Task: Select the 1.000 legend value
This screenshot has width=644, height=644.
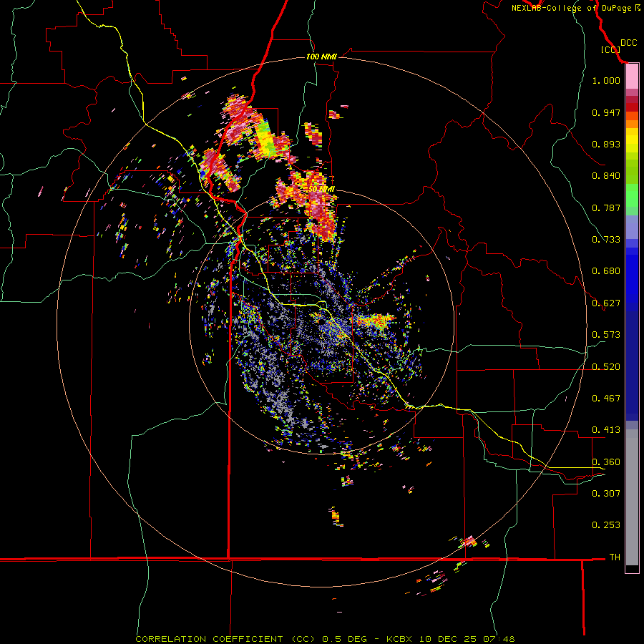Action: click(x=606, y=80)
